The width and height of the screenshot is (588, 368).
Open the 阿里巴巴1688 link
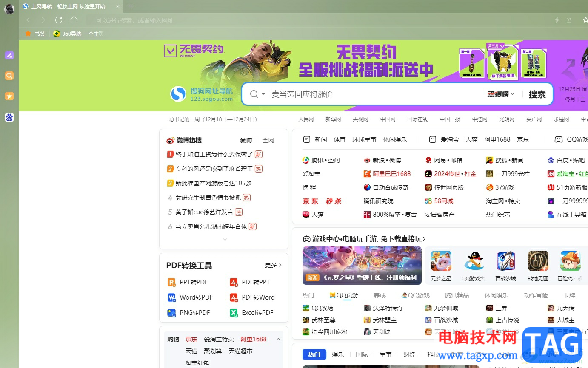coord(387,174)
